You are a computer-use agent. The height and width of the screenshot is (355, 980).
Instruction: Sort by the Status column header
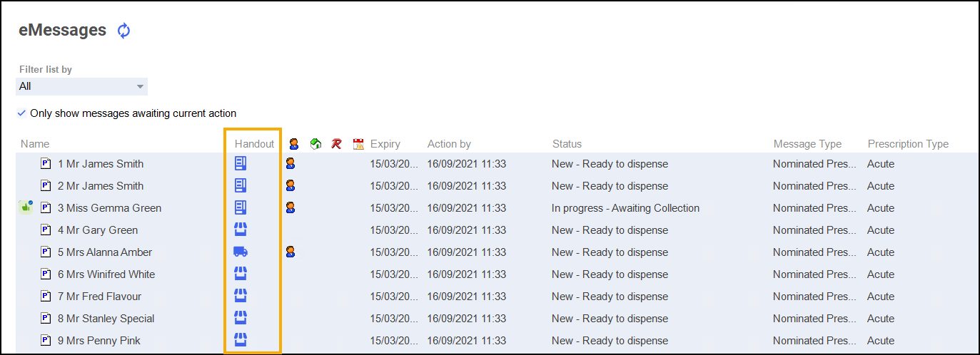[567, 144]
